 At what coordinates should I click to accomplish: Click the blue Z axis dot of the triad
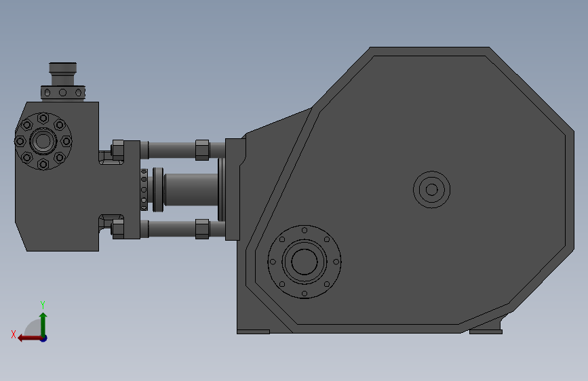pyautogui.click(x=44, y=338)
